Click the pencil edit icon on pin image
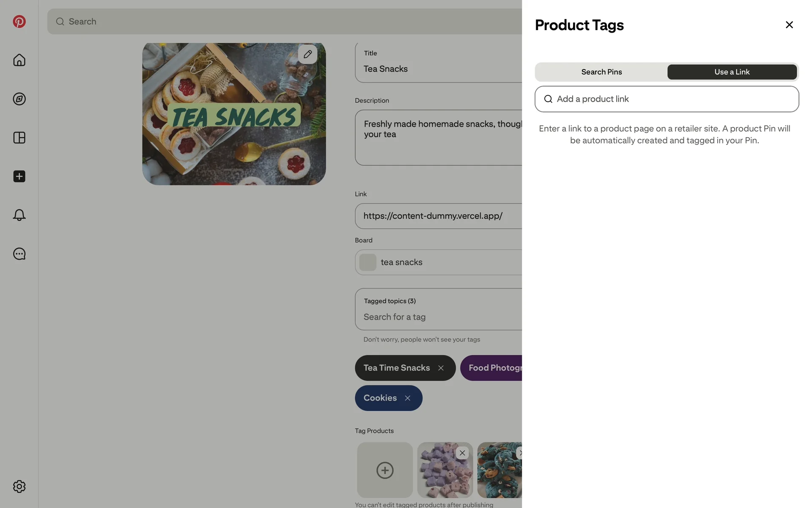This screenshot has width=812, height=508. click(307, 54)
